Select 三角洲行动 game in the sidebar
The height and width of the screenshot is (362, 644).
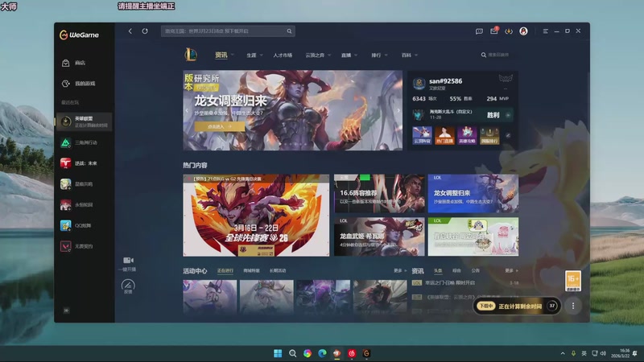(x=84, y=143)
